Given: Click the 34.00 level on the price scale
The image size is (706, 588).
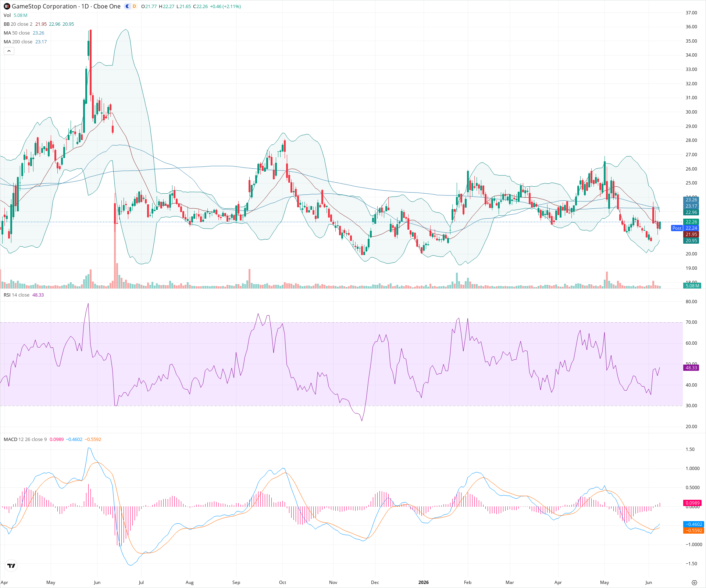Looking at the screenshot, I should (691, 55).
